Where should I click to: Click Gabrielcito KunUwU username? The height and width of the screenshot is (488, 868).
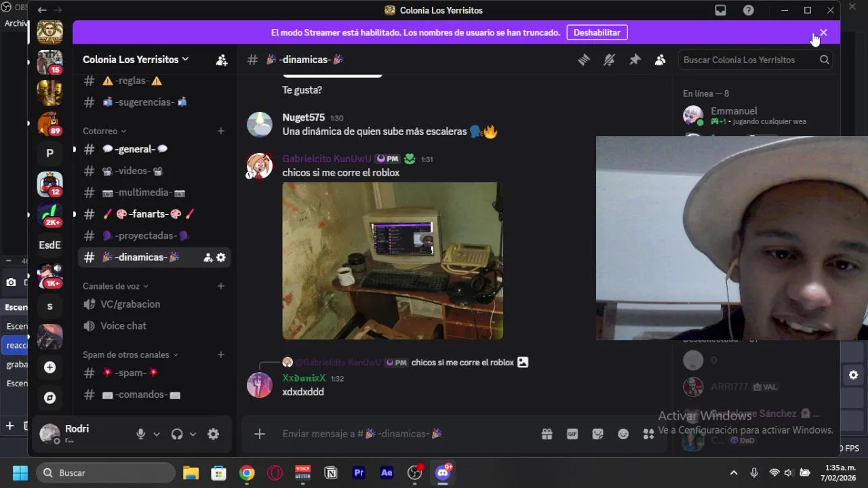tap(327, 159)
